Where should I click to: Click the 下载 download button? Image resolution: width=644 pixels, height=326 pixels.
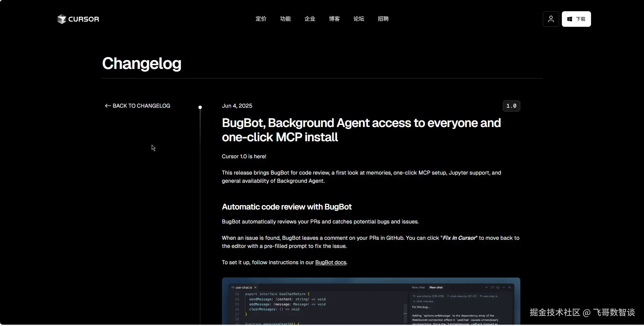click(576, 19)
